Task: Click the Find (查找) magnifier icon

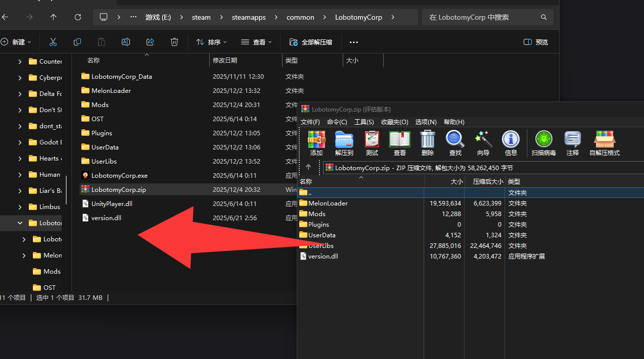Action: [455, 143]
